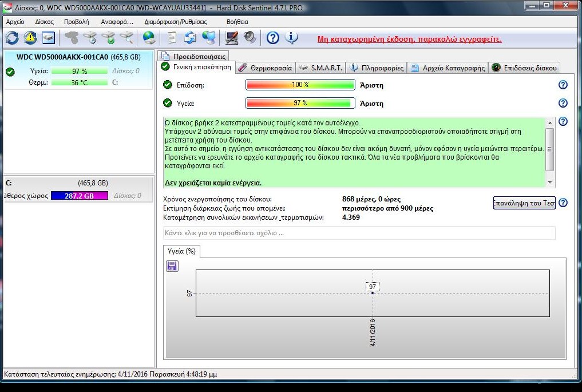Screen dimensions: 582x392
Task: Click the send-report envelope arrows icon
Action: [x=191, y=38]
